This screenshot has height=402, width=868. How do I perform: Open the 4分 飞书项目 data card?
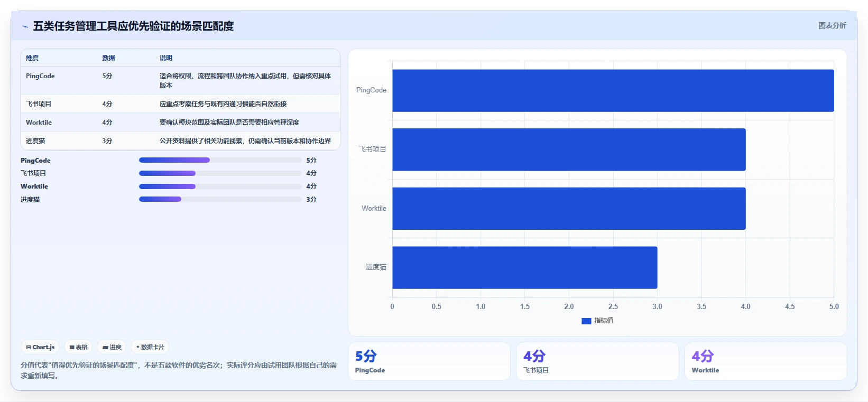[x=597, y=361]
